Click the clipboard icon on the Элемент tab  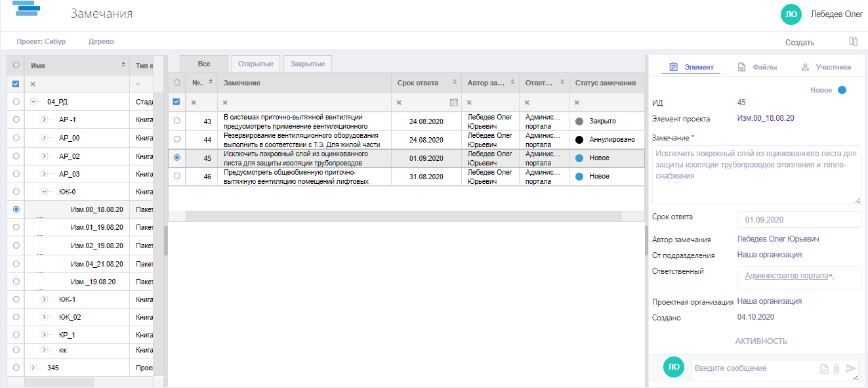673,67
